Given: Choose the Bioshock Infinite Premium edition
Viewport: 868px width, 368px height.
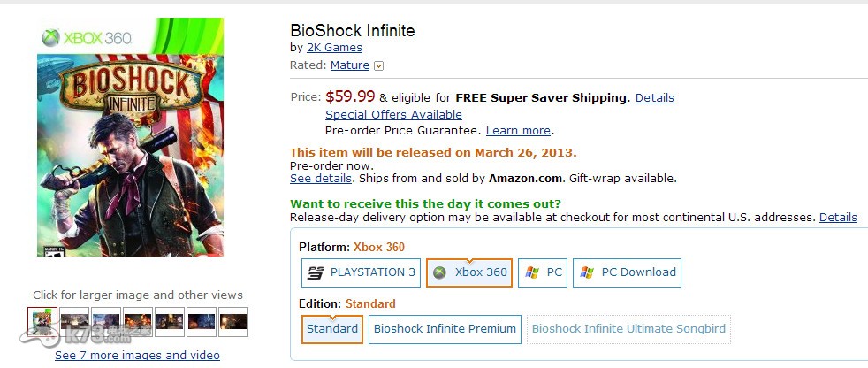Looking at the screenshot, I should [445, 329].
